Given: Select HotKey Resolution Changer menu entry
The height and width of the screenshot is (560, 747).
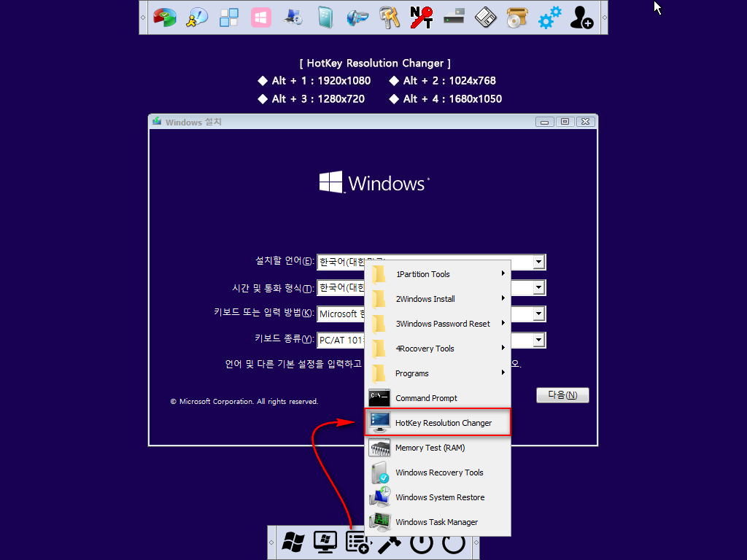Looking at the screenshot, I should click(438, 423).
